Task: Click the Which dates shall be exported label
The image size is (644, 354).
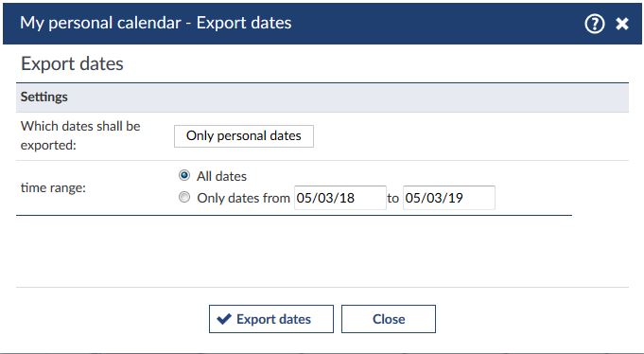Action: 80,135
